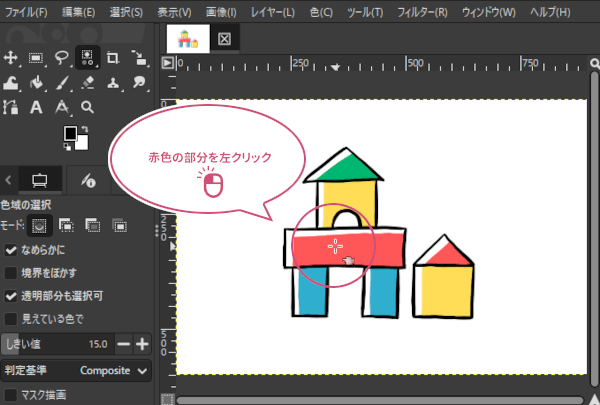This screenshot has height=405, width=600.
Task: Open the ツール(T) menu
Action: point(365,12)
